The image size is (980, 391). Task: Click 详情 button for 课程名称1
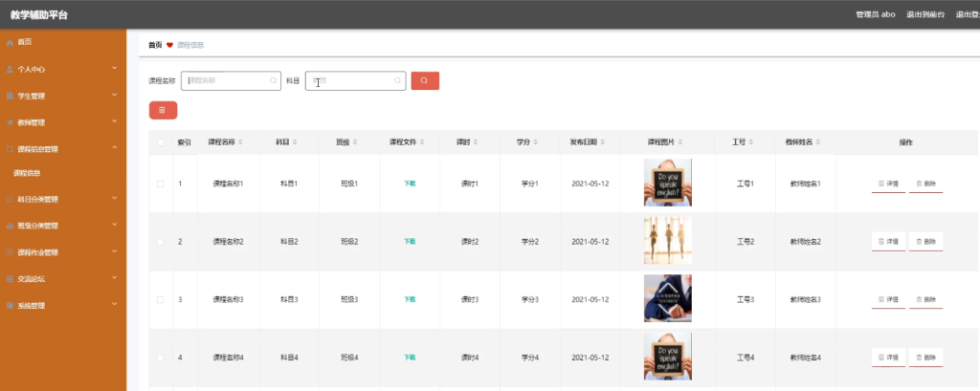(x=888, y=184)
